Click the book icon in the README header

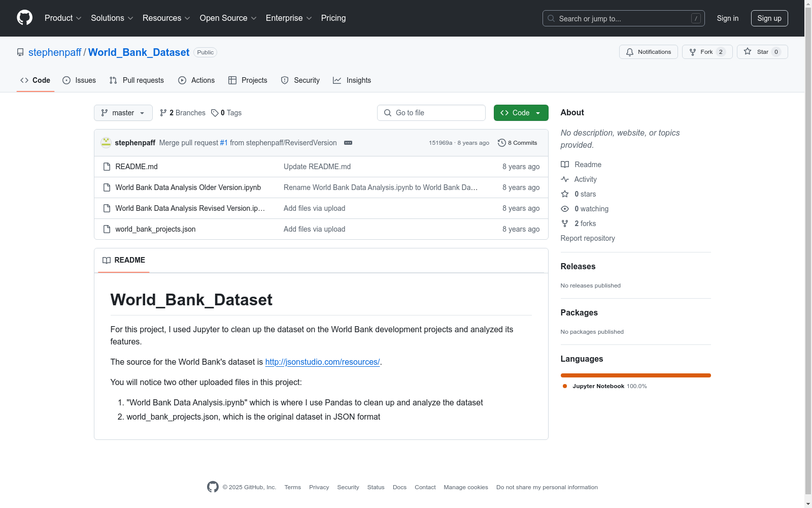pos(107,260)
